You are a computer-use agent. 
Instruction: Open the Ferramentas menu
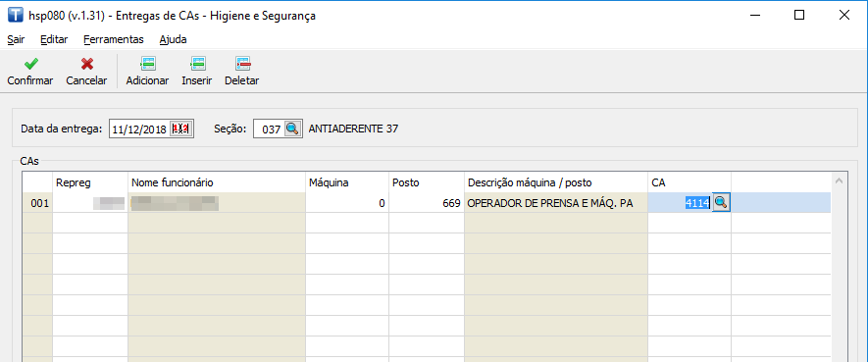click(x=114, y=39)
